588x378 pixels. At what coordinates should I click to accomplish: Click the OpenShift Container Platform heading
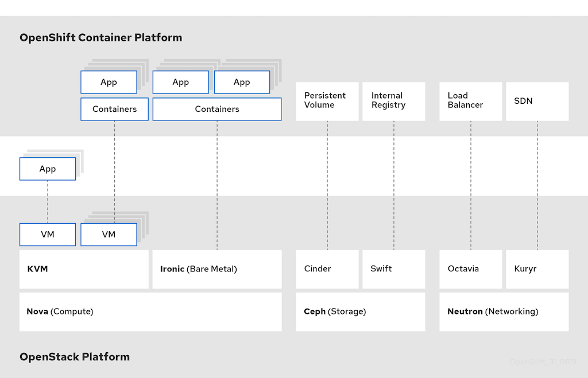(101, 38)
